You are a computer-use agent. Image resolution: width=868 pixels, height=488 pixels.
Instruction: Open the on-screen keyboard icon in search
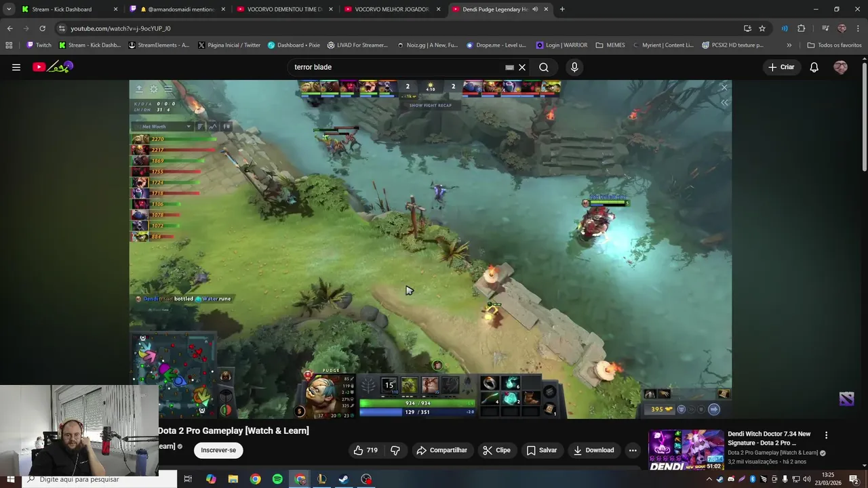tap(509, 67)
